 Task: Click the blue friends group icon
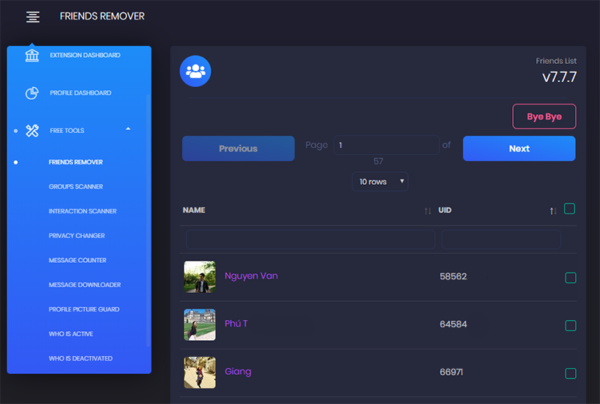[x=195, y=71]
